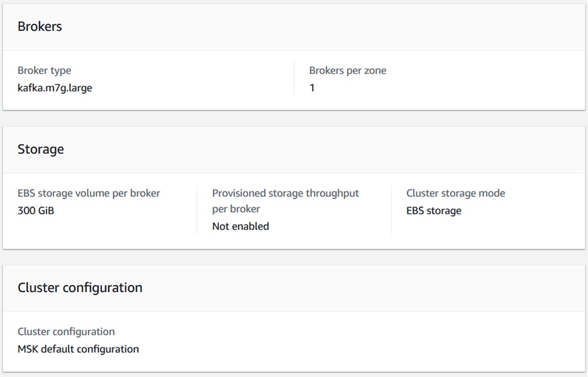Click the value 1 under Brokers per zone

click(x=312, y=88)
